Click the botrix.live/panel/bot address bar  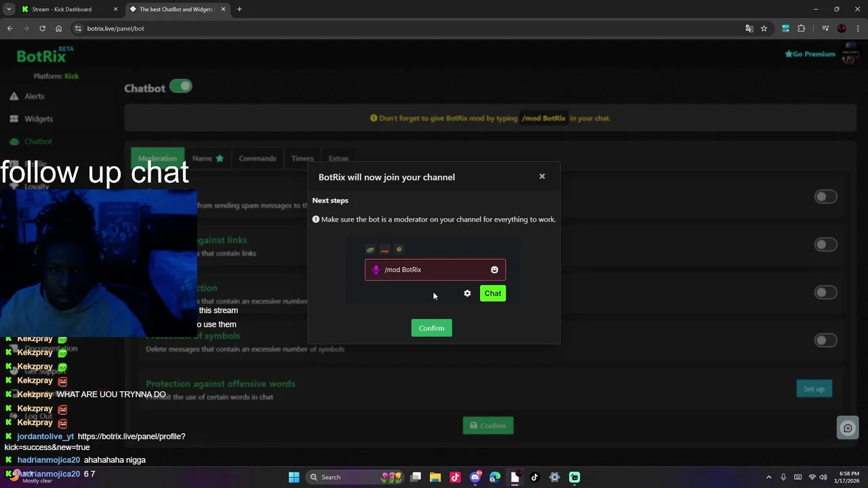(x=407, y=28)
